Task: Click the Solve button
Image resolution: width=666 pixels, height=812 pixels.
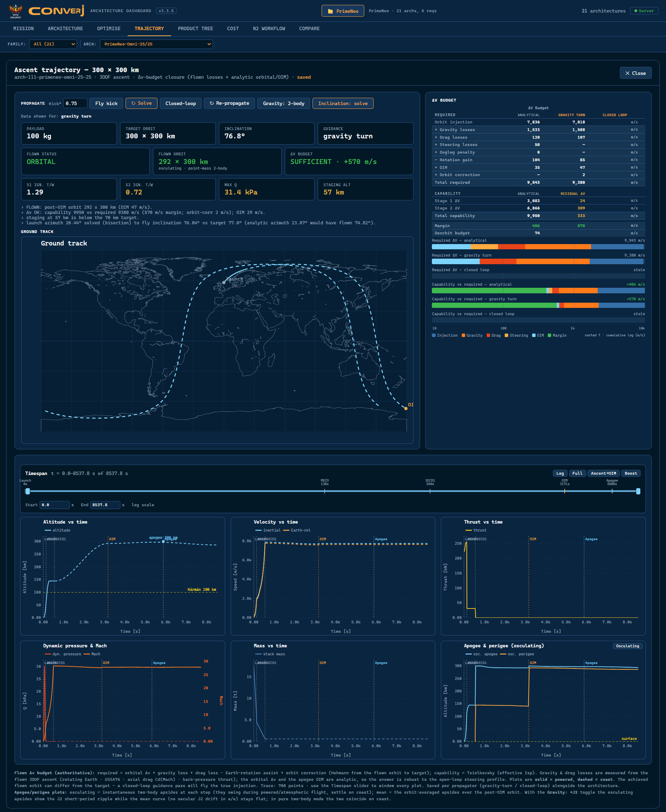Action: click(141, 103)
